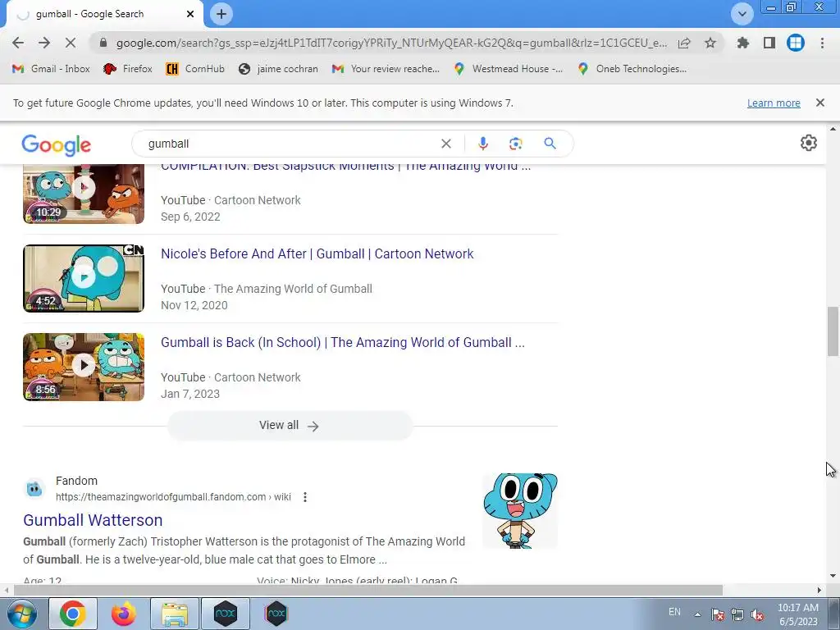Screen dimensions: 840x630
Task: Go forward with the forward arrow
Action: 44,43
